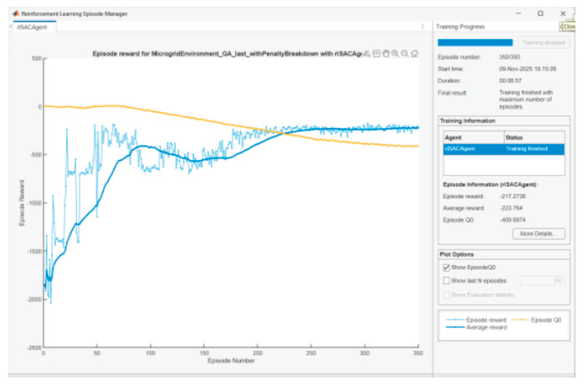Switch to the rlSACAgent tab
Image resolution: width=588 pixels, height=388 pixels.
tap(32, 27)
